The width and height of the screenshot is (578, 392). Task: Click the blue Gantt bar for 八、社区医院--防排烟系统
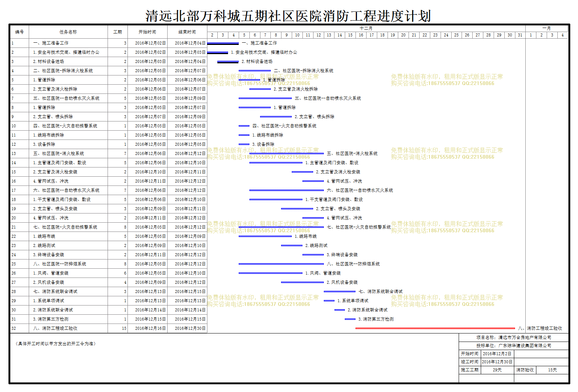pyautogui.click(x=281, y=264)
